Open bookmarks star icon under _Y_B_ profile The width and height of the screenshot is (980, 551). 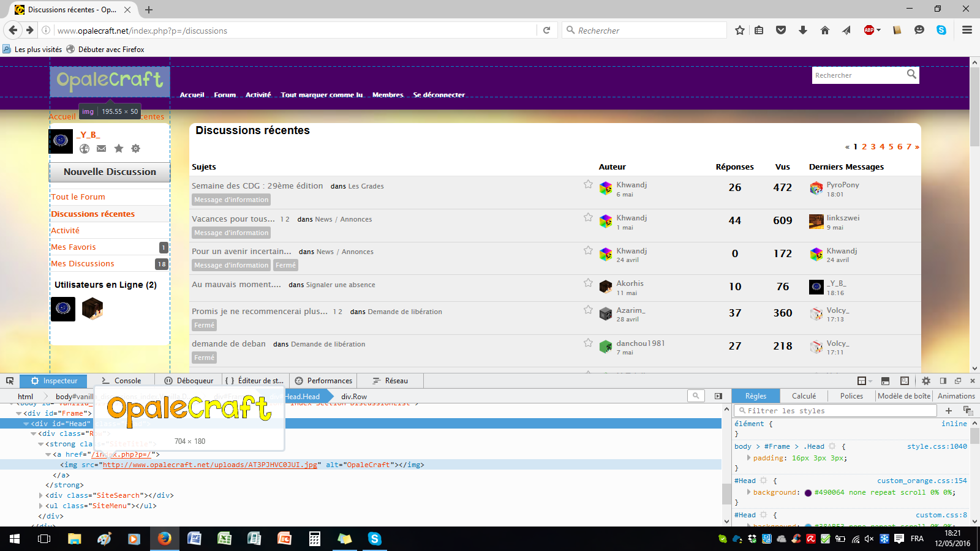coord(119,148)
